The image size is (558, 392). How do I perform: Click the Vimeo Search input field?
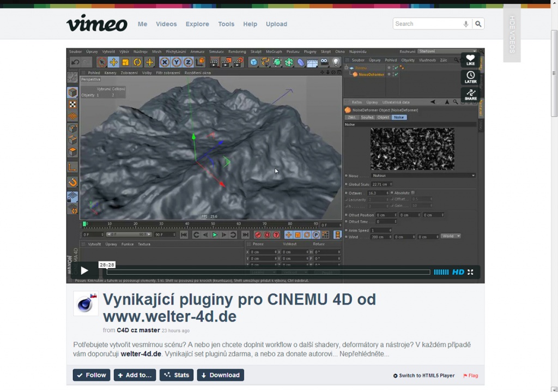pos(428,24)
